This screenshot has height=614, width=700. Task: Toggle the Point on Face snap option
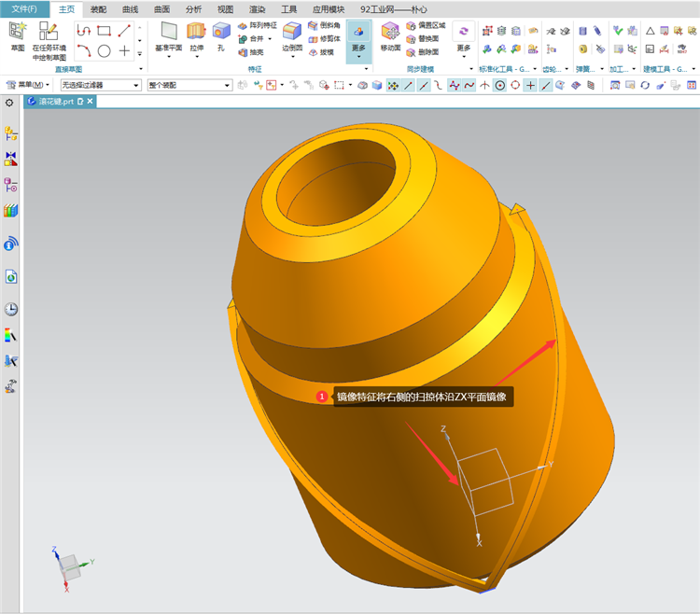pos(561,85)
